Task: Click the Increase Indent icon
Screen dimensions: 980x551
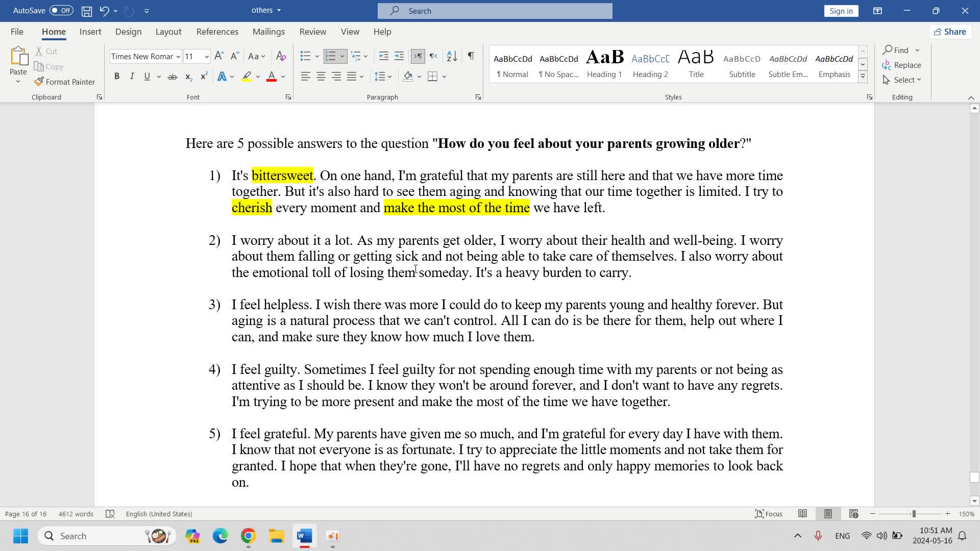Action: pos(399,56)
